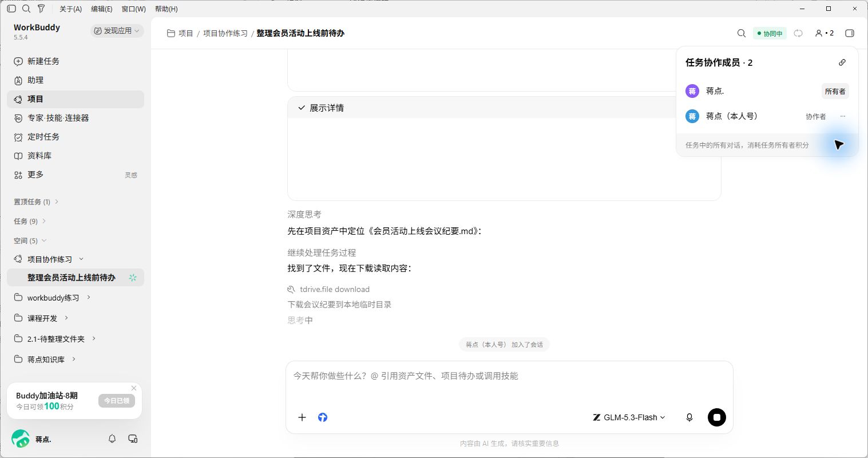Click the blue skill icon beside plus
The height and width of the screenshot is (458, 868).
(x=323, y=417)
